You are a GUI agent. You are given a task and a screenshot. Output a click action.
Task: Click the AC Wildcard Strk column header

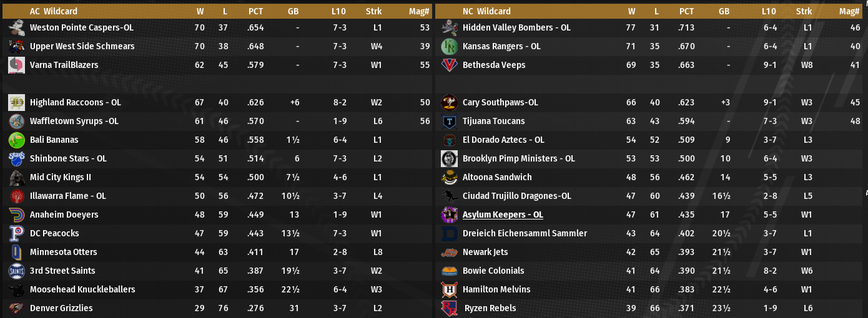374,11
